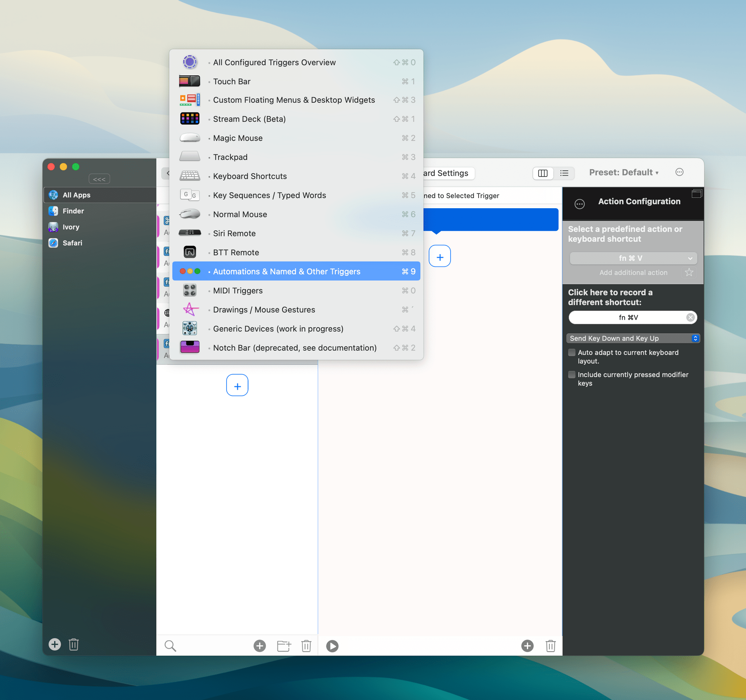Viewport: 746px width, 700px height.
Task: Delete the selected action with trash icon
Action: coord(550,646)
